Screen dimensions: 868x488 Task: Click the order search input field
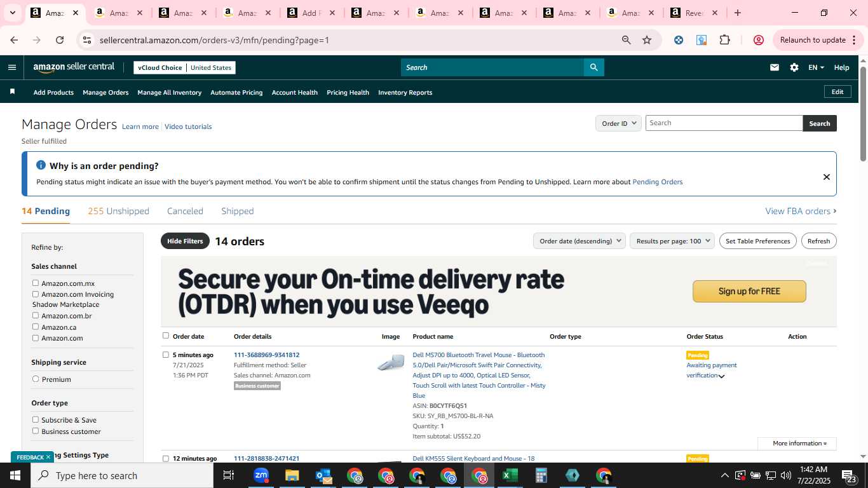[x=724, y=123]
